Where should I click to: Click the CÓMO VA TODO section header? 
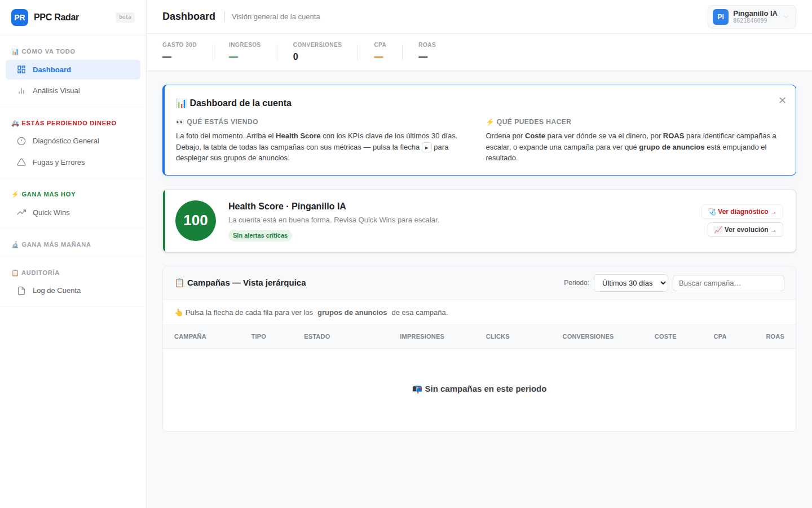coord(43,51)
